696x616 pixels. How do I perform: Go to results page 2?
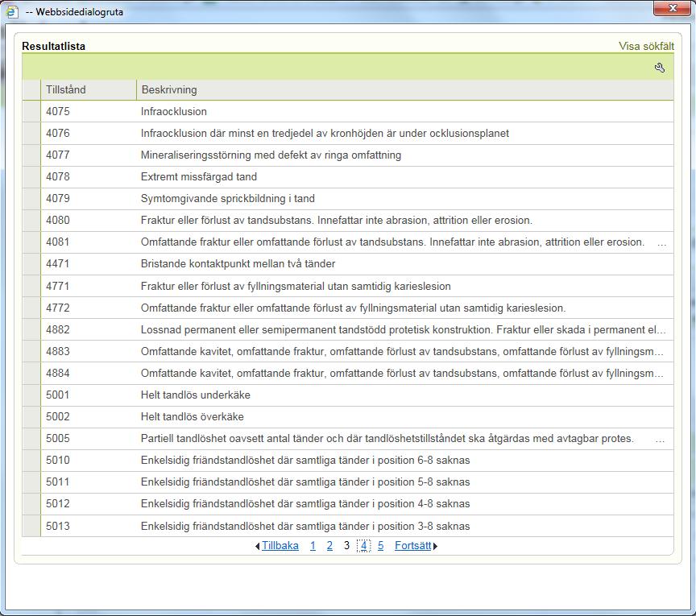pos(329,545)
